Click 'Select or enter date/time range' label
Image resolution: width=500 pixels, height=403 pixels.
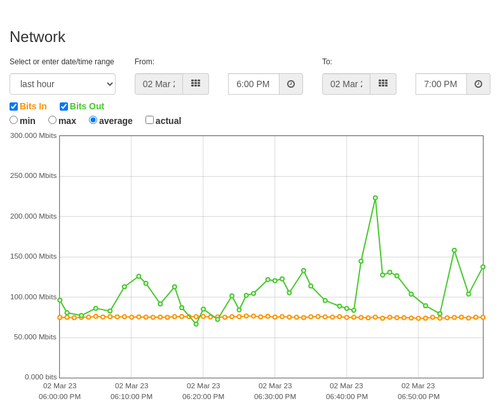(x=62, y=62)
